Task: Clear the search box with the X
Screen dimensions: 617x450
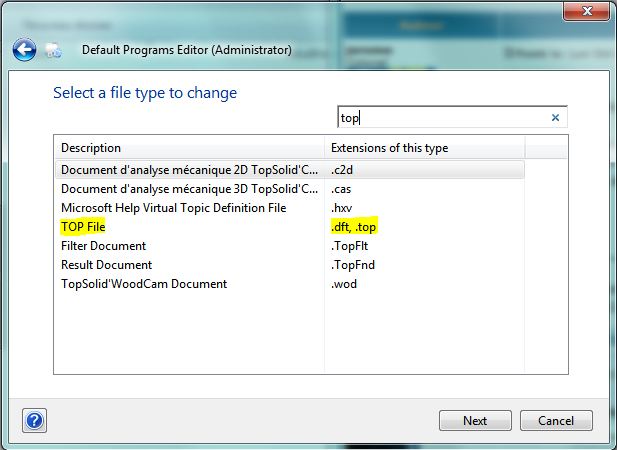Action: pos(555,117)
